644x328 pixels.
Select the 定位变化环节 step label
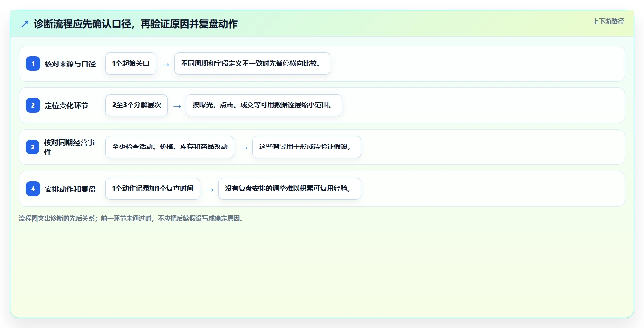tap(66, 105)
